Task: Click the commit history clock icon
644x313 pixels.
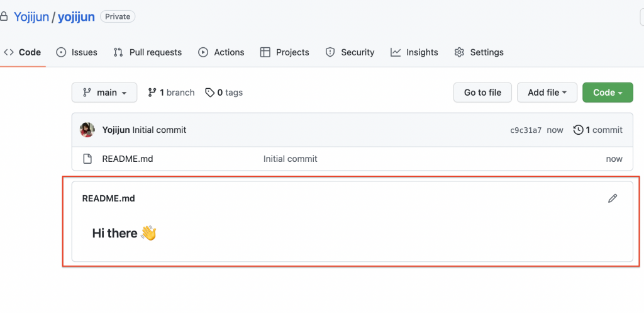Action: (x=579, y=130)
